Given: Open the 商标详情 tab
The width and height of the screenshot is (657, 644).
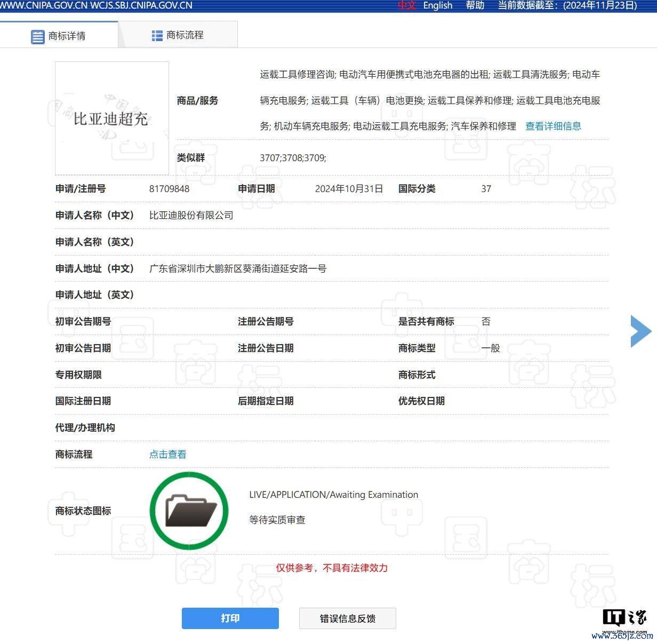Looking at the screenshot, I should tap(59, 35).
